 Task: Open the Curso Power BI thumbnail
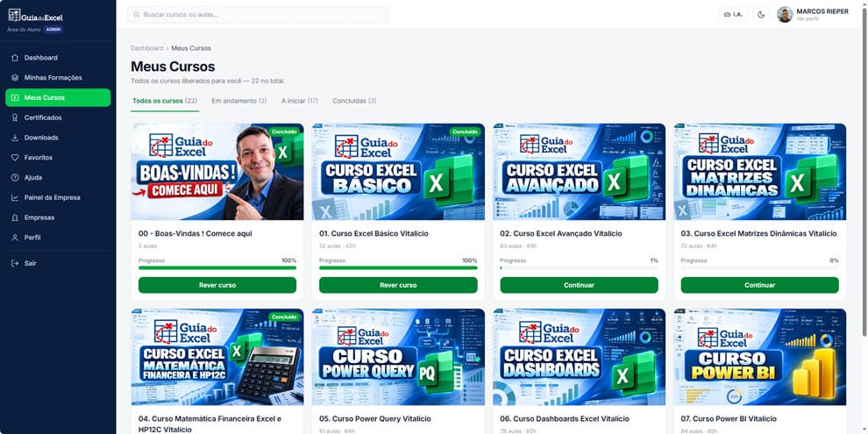click(x=759, y=357)
